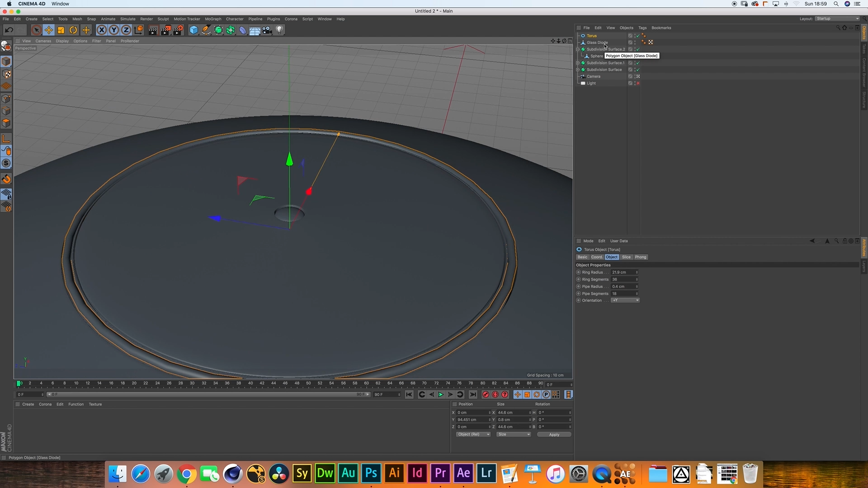Screen dimensions: 868x488
Task: Click the Camera object toolbar icon
Action: pos(267,30)
